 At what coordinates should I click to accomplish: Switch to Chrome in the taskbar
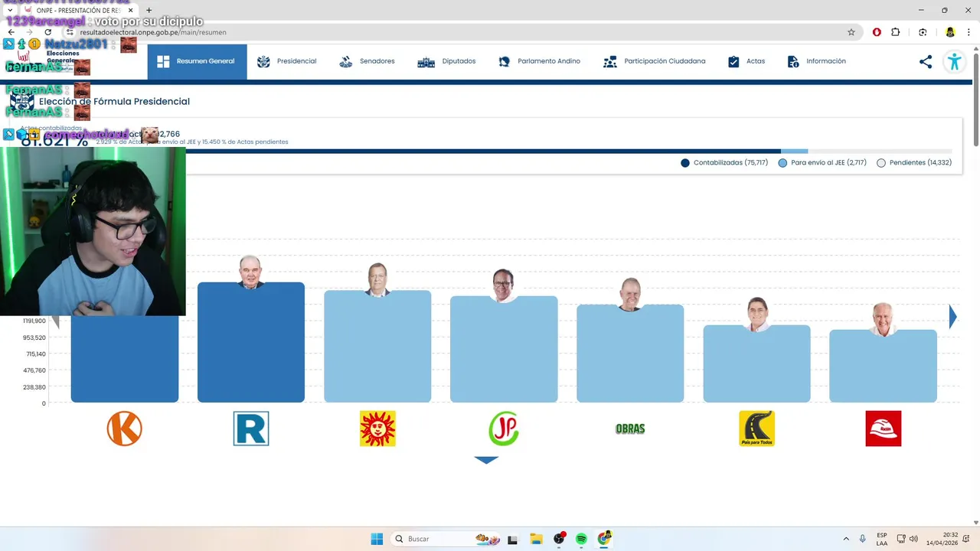tap(604, 539)
